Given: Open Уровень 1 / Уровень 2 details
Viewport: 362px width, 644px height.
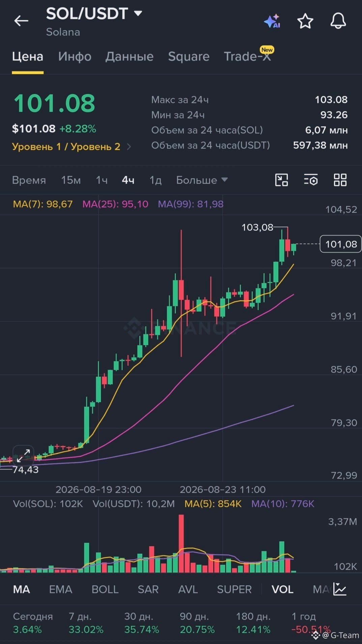Looking at the screenshot, I should point(71,146).
